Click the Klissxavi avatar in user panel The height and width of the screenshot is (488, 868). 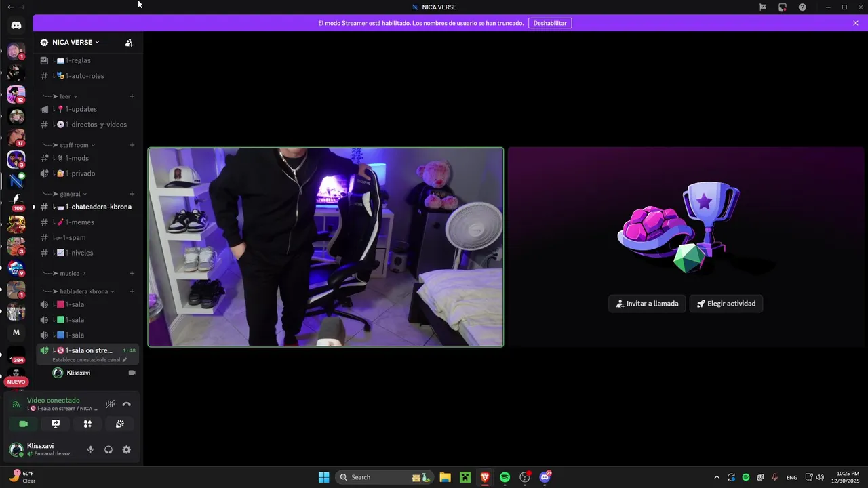tap(16, 449)
